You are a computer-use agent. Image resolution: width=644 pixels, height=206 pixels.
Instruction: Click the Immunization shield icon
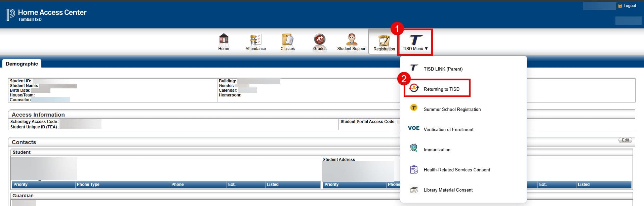point(414,148)
